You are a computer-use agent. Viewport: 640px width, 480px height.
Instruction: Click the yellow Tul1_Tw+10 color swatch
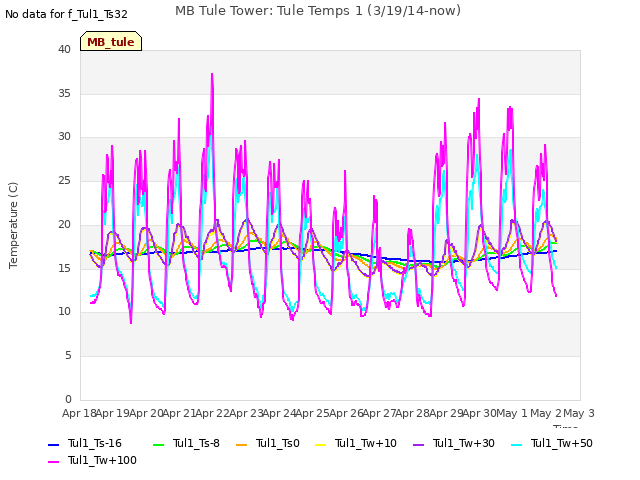[x=321, y=444]
